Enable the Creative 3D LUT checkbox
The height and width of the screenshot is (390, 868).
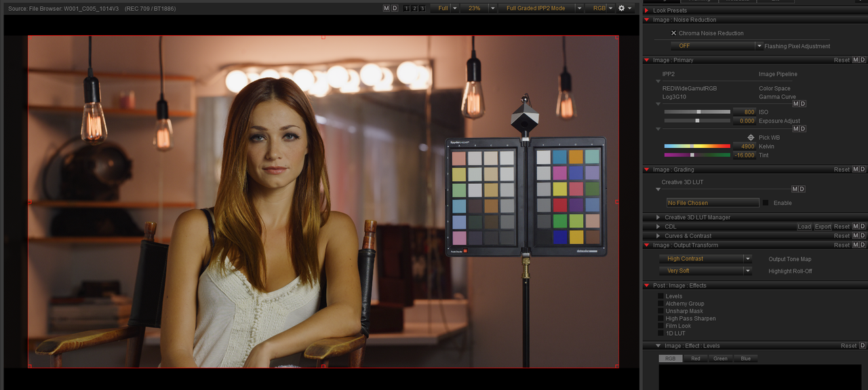766,203
